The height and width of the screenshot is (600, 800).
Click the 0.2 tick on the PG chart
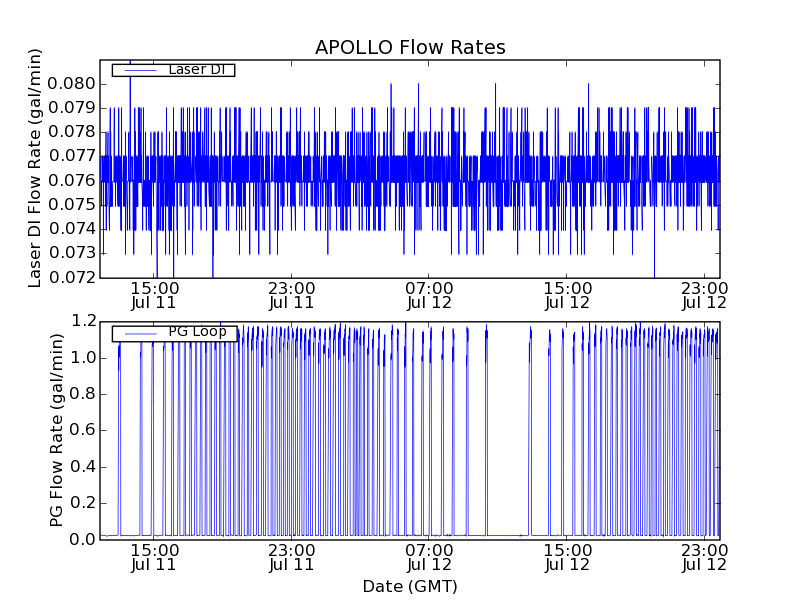pos(83,503)
